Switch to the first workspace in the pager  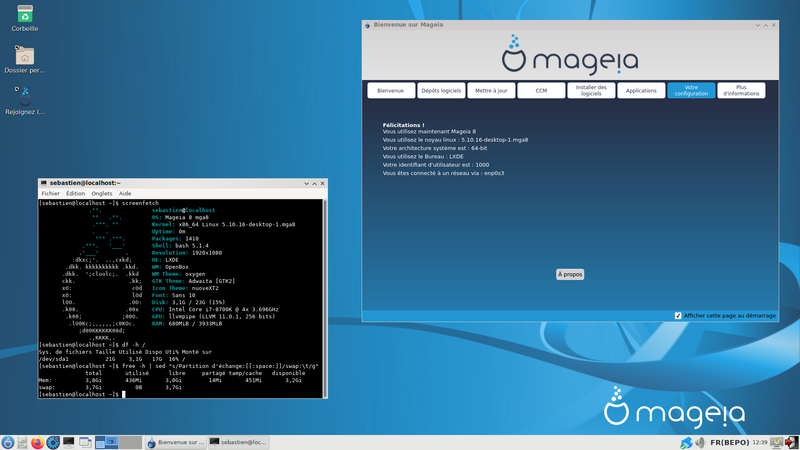tap(107, 442)
